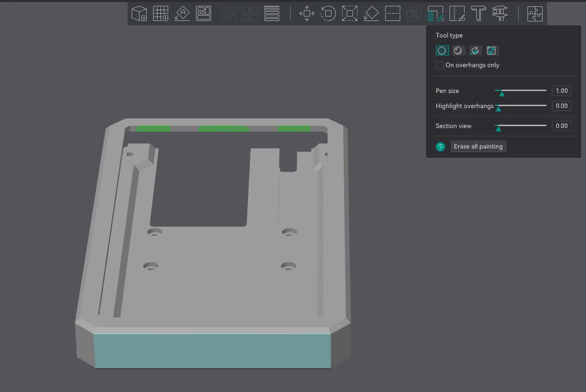
Task: Choose the Fill bucket tool type
Action: [x=475, y=50]
